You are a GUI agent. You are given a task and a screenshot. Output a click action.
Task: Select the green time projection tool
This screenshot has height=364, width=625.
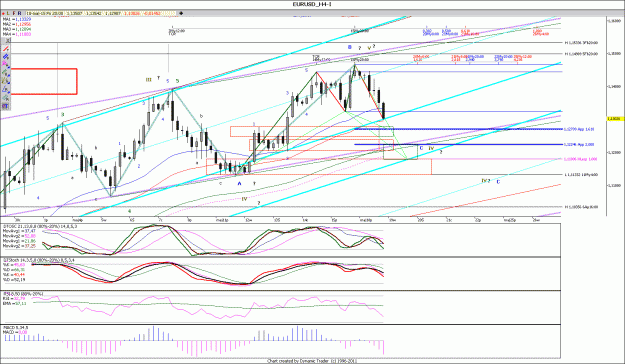pos(6,72)
